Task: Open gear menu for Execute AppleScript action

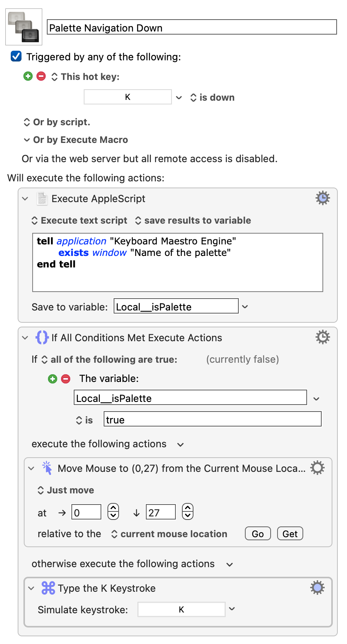Action: pyautogui.click(x=323, y=198)
